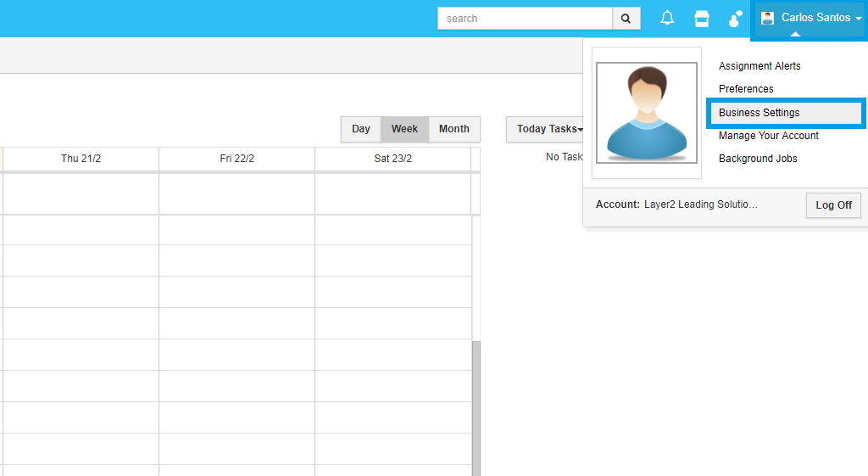Viewport: 868px width, 476px height.
Task: Click the large profile avatar picture
Action: pos(647,113)
